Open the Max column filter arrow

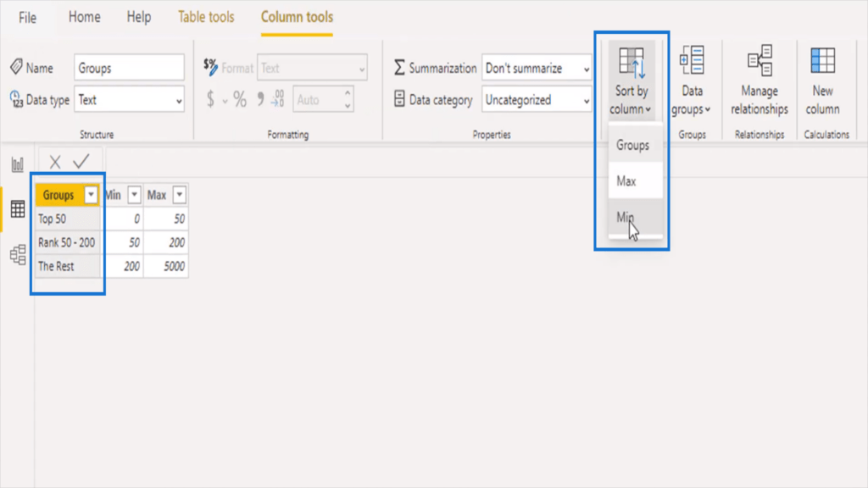[x=180, y=195]
